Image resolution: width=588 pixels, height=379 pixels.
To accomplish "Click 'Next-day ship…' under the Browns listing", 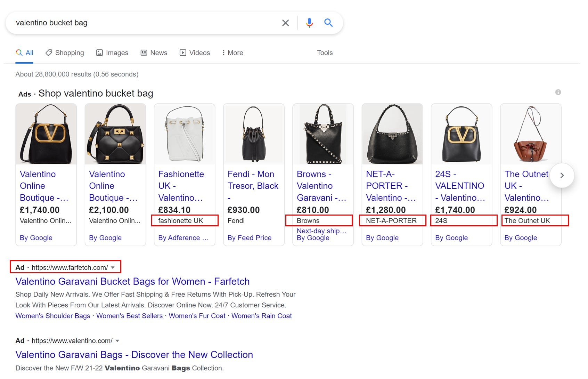I will [x=321, y=231].
